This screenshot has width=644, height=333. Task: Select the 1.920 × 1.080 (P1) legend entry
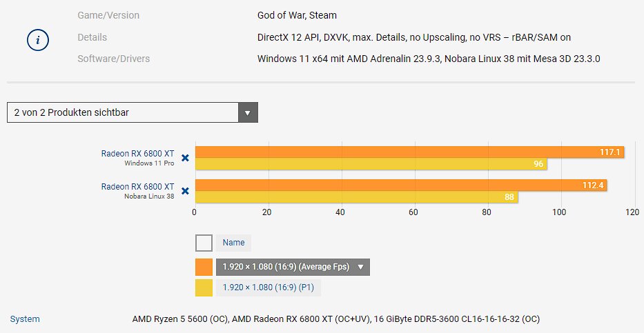[269, 287]
